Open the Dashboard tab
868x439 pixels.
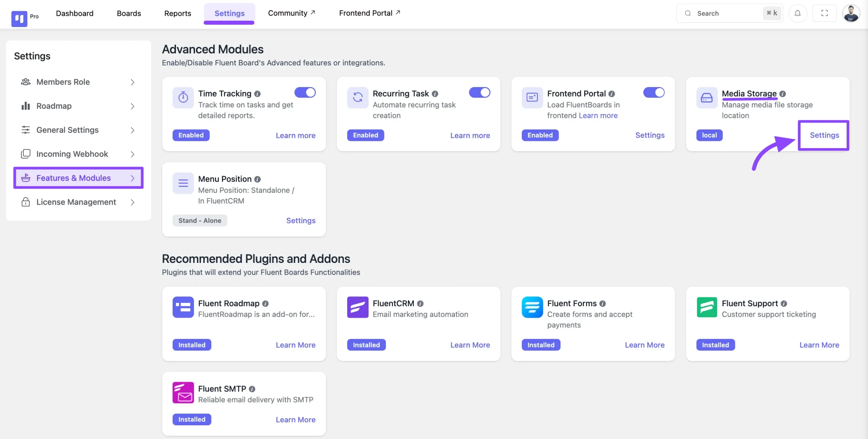coord(75,13)
